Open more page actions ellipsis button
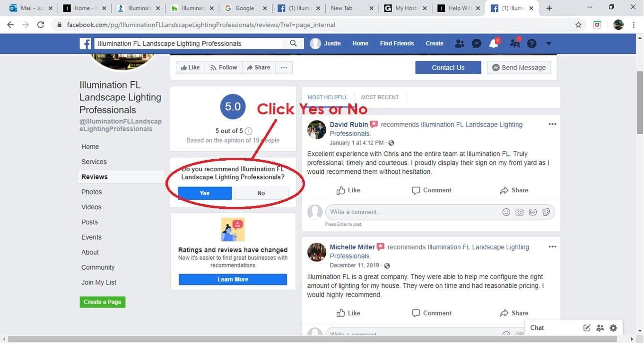Viewport: 644px width, 343px height. point(284,68)
